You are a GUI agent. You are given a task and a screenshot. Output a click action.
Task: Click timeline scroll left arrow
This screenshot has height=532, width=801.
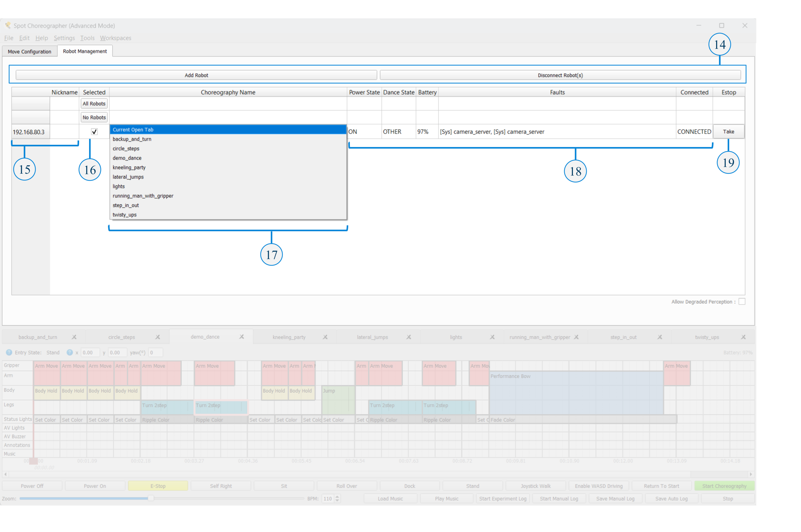[x=5, y=474]
